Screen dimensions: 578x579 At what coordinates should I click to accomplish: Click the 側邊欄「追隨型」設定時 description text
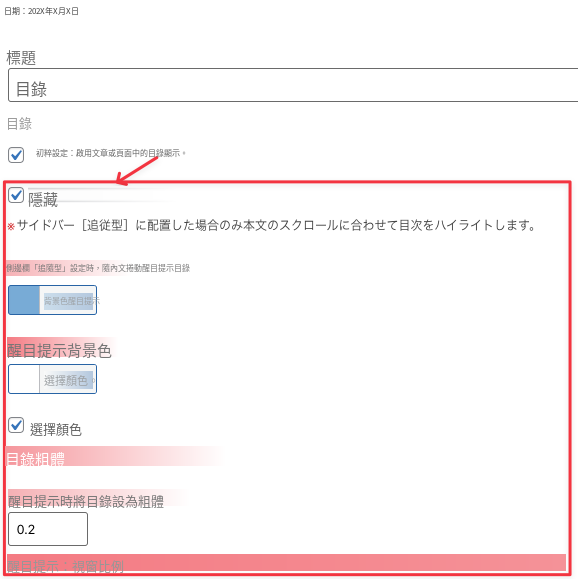click(x=98, y=268)
